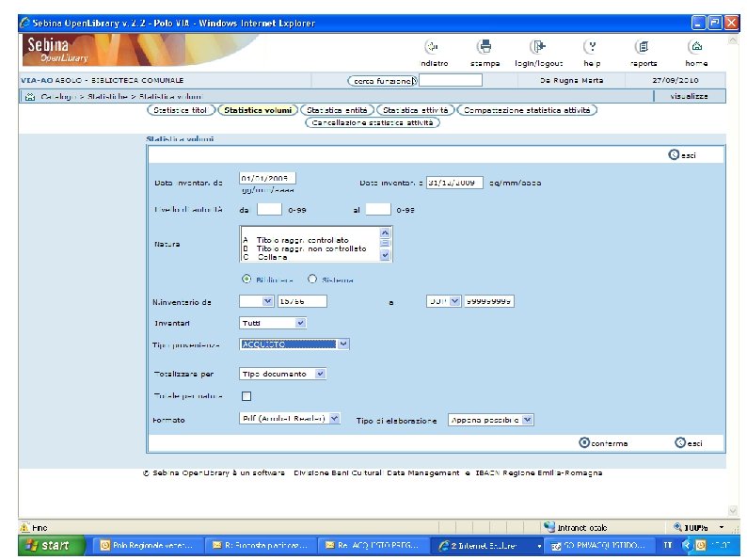Select Titolo raggr. non controllato in Natura
This screenshot has width=747, height=560.
point(311,248)
